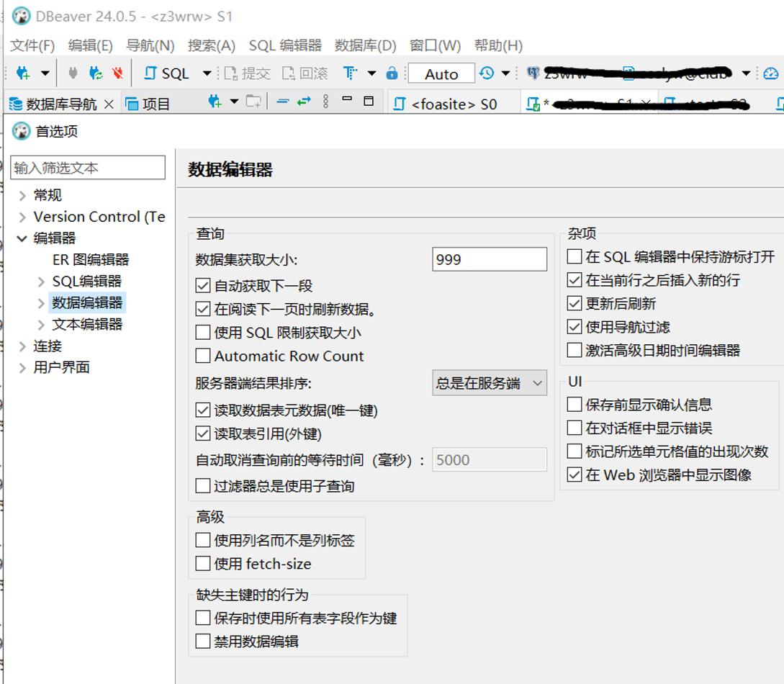Click the DBeaver icon beside 首选项
This screenshot has width=784, height=684.
click(21, 131)
